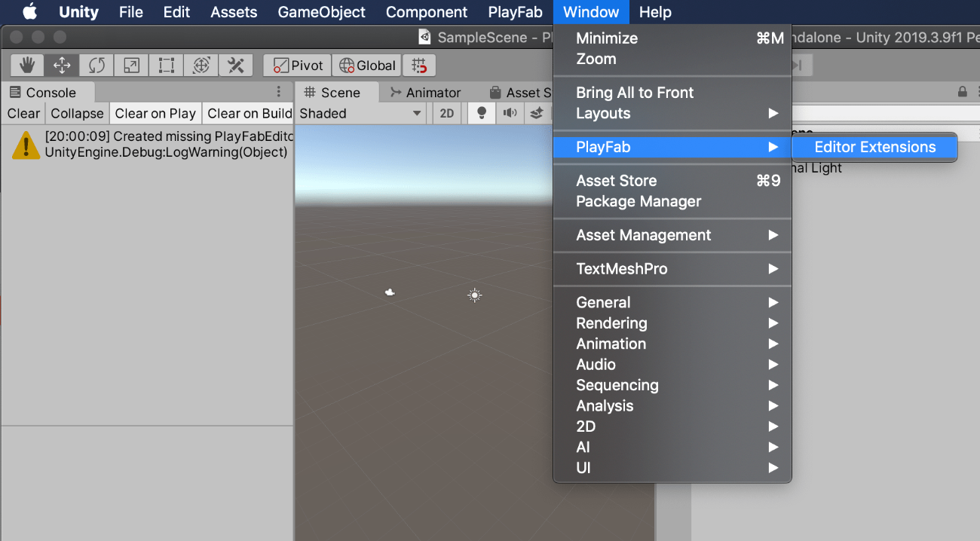Select the PlayFabEditor warning log entry
The image size is (980, 541).
tap(148, 145)
